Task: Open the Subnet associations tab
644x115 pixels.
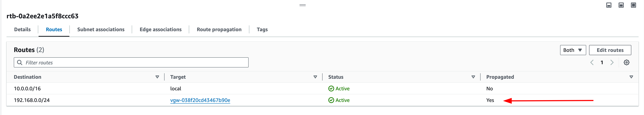Action: pos(101,29)
